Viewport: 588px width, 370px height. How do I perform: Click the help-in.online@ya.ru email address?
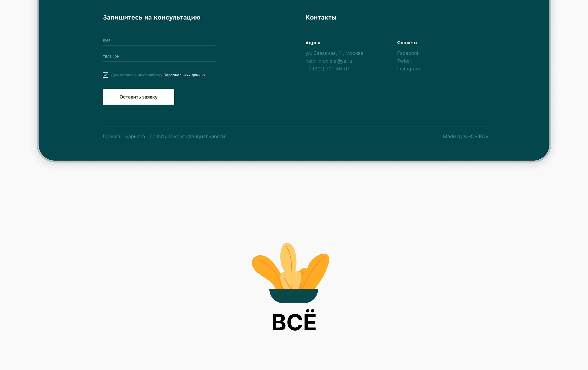point(329,61)
